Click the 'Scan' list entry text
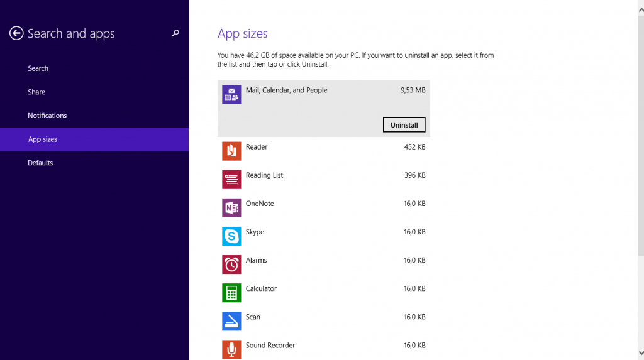This screenshot has width=644, height=360. click(253, 317)
